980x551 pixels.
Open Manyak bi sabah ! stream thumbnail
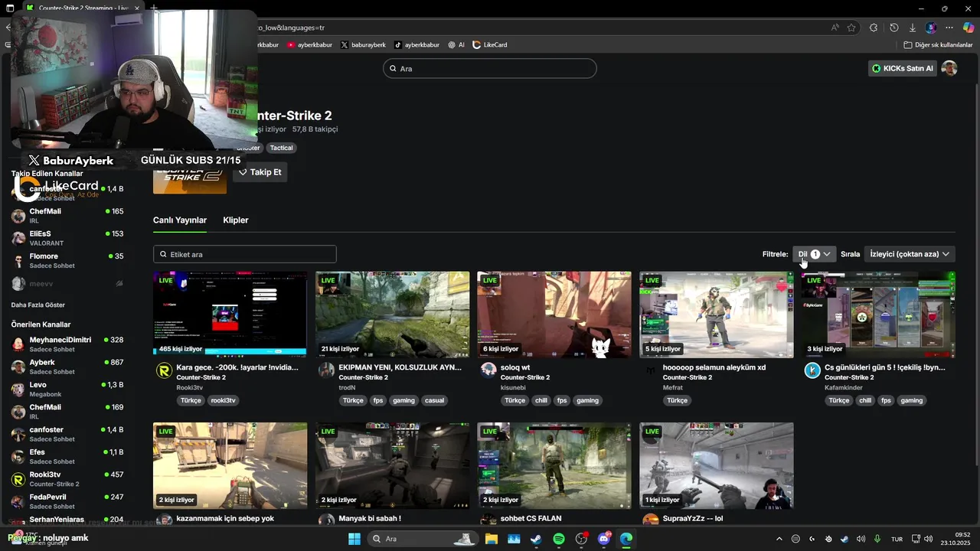coord(392,466)
